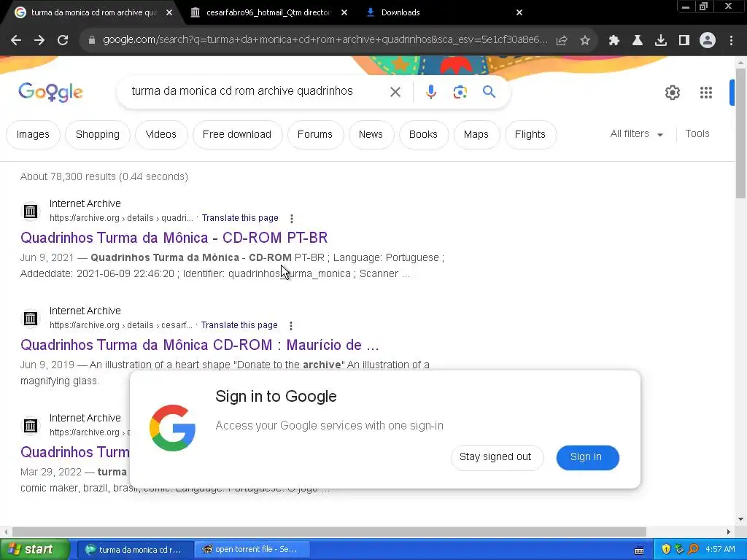Clear the Google search box text

pyautogui.click(x=395, y=92)
